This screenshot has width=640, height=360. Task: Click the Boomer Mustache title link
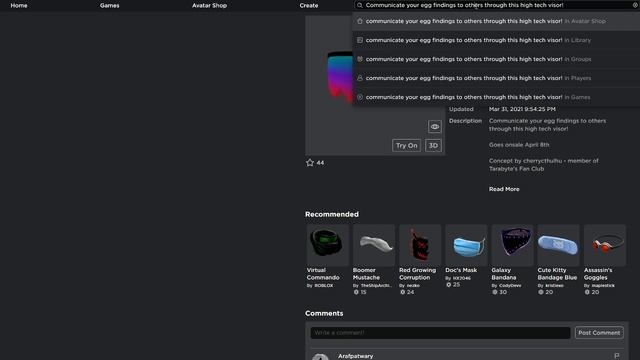(367, 274)
